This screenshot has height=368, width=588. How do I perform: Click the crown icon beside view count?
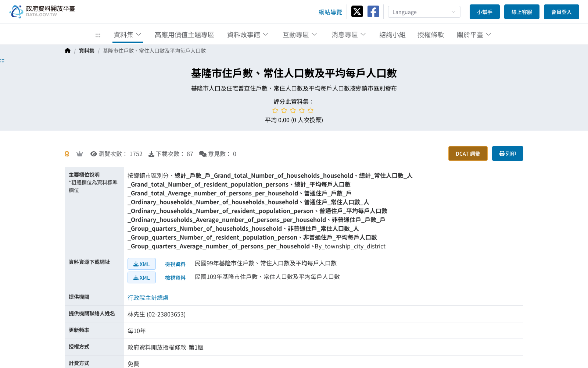point(80,154)
